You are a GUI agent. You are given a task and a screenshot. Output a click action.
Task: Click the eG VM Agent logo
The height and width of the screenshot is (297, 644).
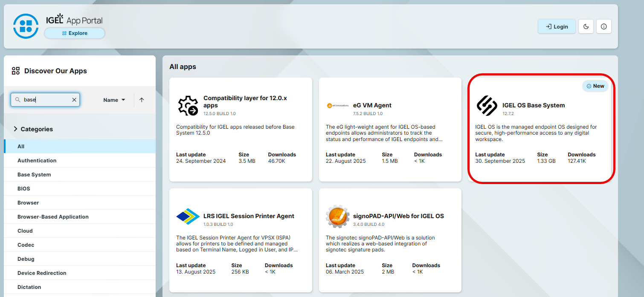(337, 106)
